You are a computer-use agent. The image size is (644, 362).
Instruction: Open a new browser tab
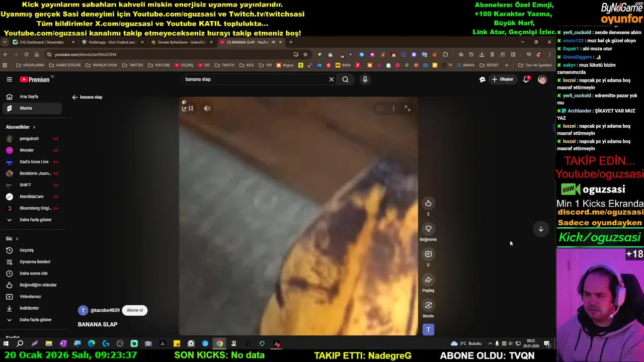(291, 42)
